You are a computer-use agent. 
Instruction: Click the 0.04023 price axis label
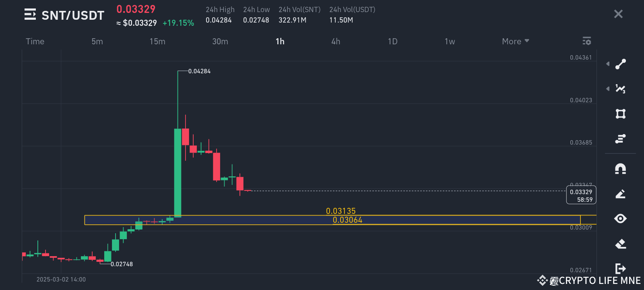tap(581, 100)
